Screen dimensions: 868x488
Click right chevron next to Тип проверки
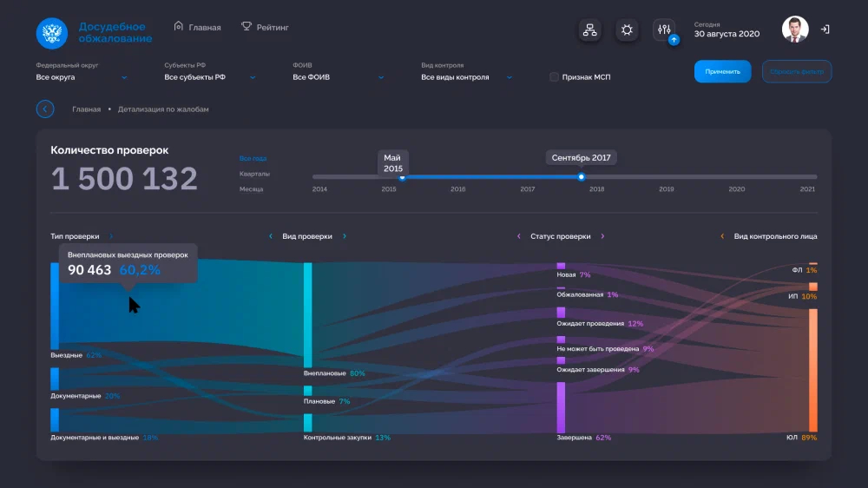111,236
